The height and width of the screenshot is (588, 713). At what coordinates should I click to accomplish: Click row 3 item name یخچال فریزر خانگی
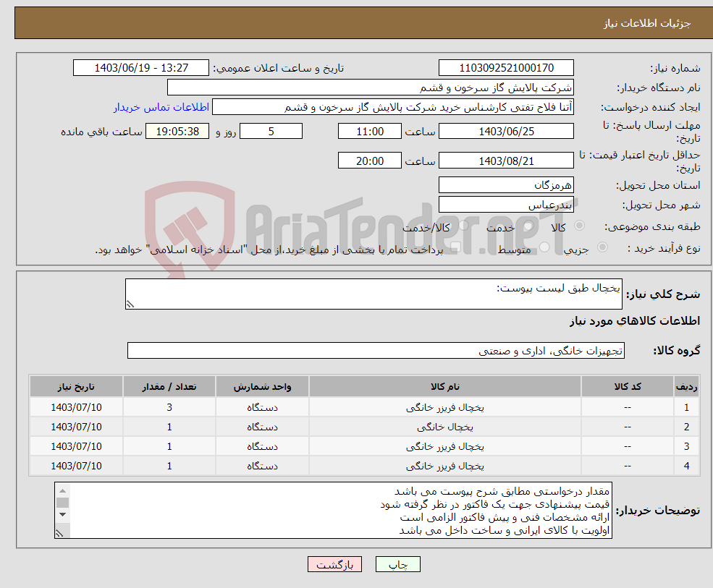click(445, 447)
